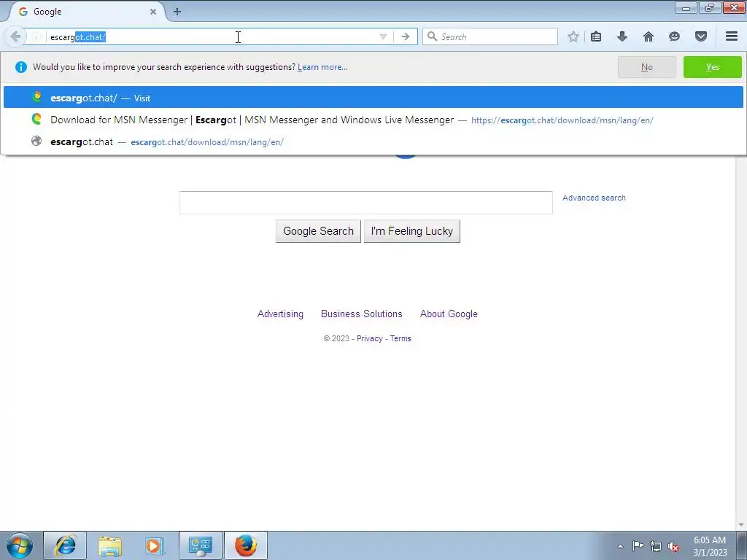
Task: Open Windows Explorer folder in taskbar
Action: click(x=110, y=545)
